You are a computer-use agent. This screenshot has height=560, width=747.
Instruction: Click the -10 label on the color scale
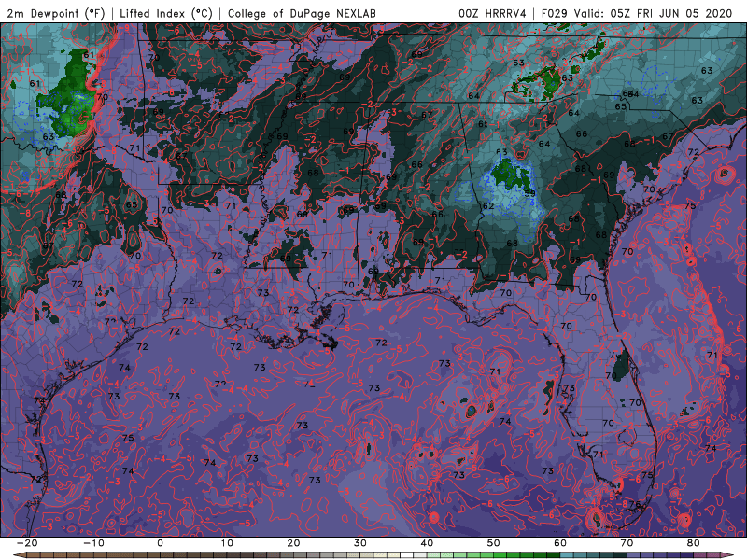coord(93,543)
